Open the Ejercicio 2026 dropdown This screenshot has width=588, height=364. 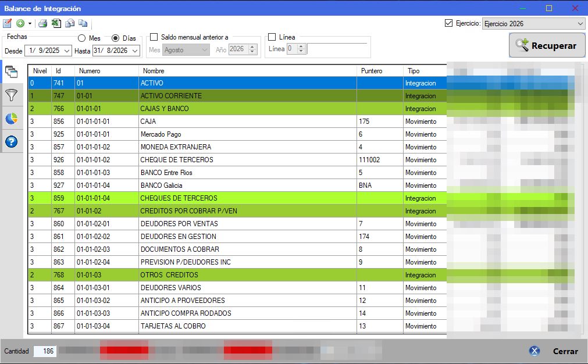point(533,24)
